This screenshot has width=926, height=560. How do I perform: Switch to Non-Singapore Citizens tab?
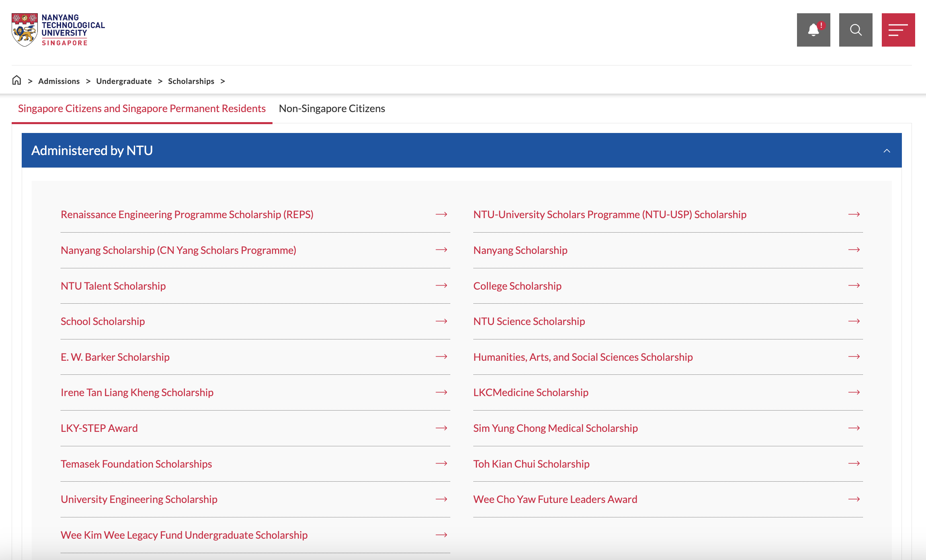(332, 108)
